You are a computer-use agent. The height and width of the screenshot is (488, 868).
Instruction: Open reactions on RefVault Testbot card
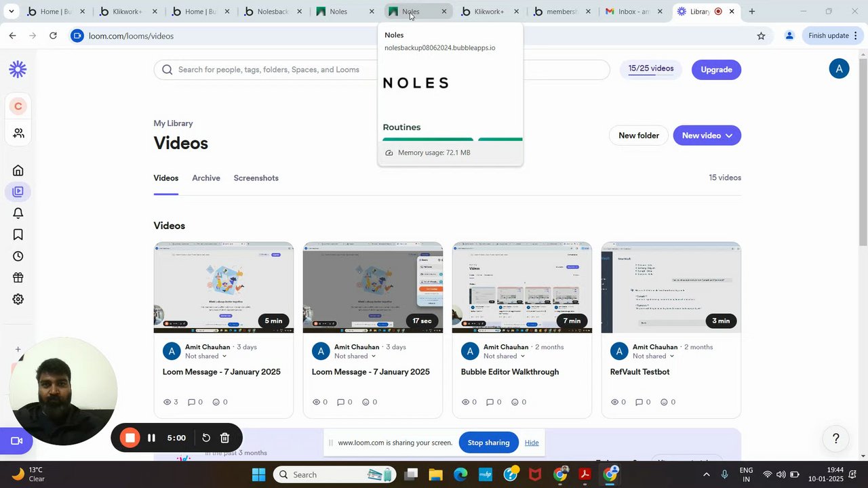coord(667,402)
